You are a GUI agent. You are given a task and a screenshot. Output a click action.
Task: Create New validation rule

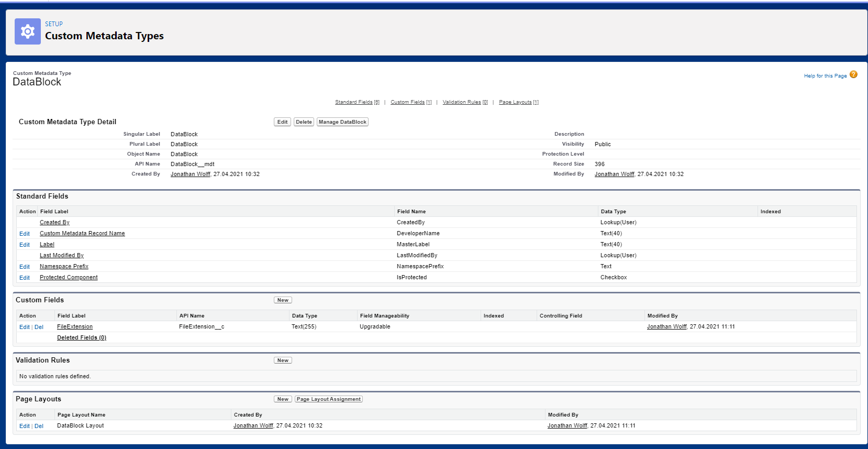coord(283,360)
